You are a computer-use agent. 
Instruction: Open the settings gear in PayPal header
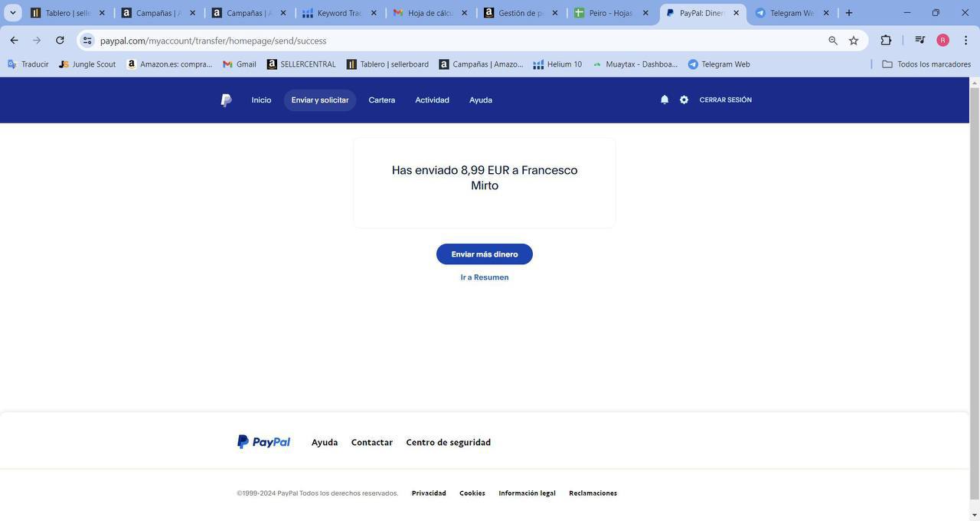[x=684, y=100]
